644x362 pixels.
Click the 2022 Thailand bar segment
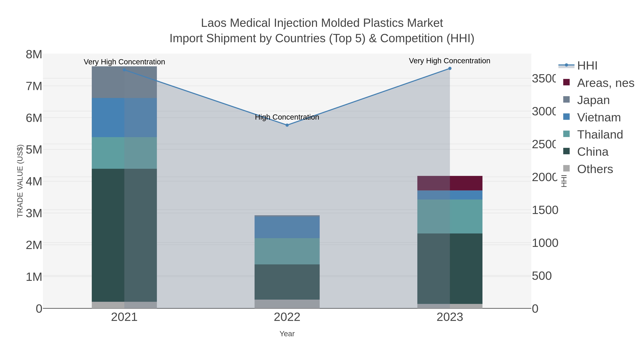coord(287,251)
